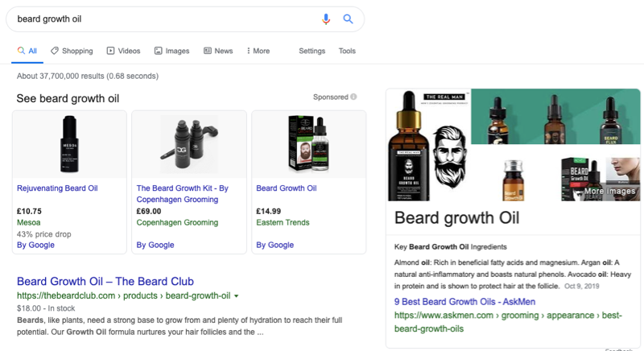Click the blue search magnifier icon
The height and width of the screenshot is (351, 644).
pyautogui.click(x=348, y=19)
